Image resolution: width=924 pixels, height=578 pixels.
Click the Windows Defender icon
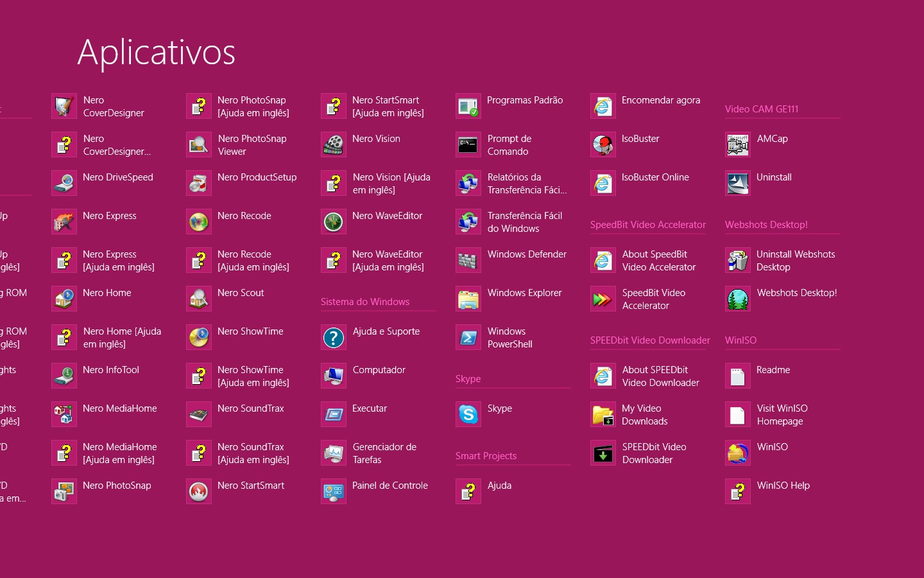click(468, 261)
